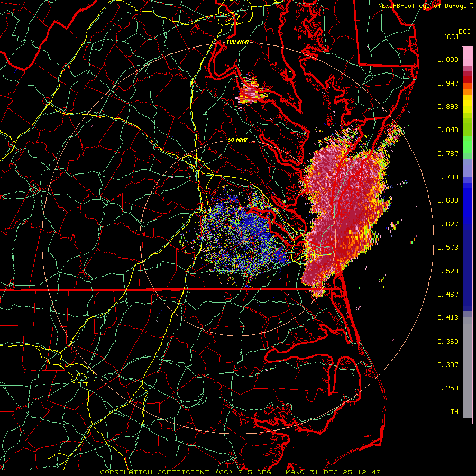Select the 0.307 scale label

pos(448,365)
